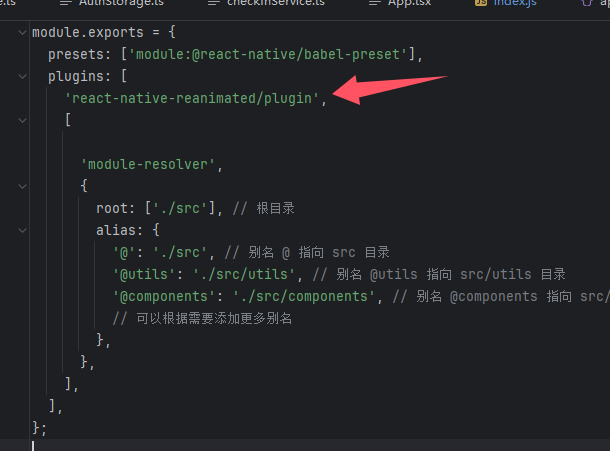610x451 pixels.
Task: Click the file icon on App.tsx tab
Action: [x=375, y=3]
